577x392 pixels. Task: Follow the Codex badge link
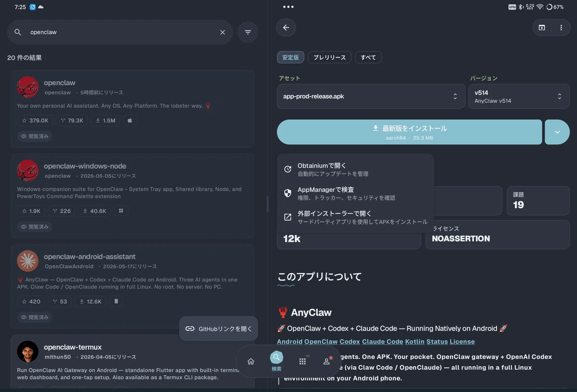[x=350, y=341]
